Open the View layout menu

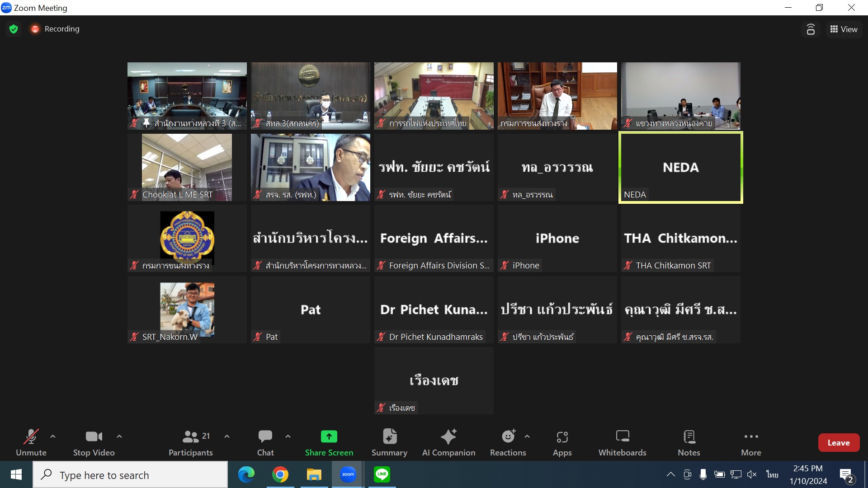click(844, 29)
